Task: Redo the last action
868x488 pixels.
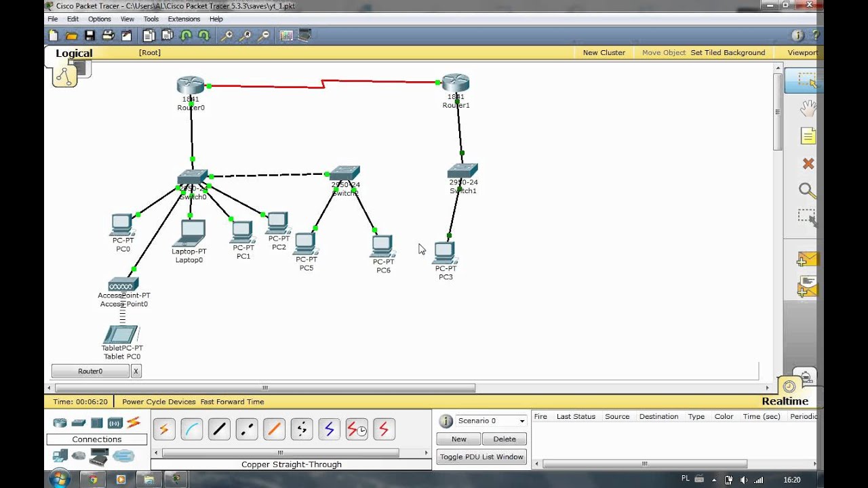Action: tap(203, 35)
